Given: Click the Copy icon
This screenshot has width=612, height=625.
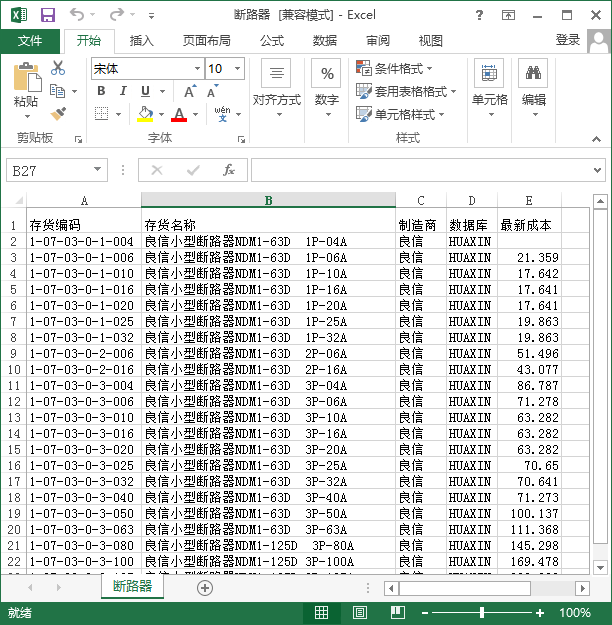Looking at the screenshot, I should click(x=57, y=91).
